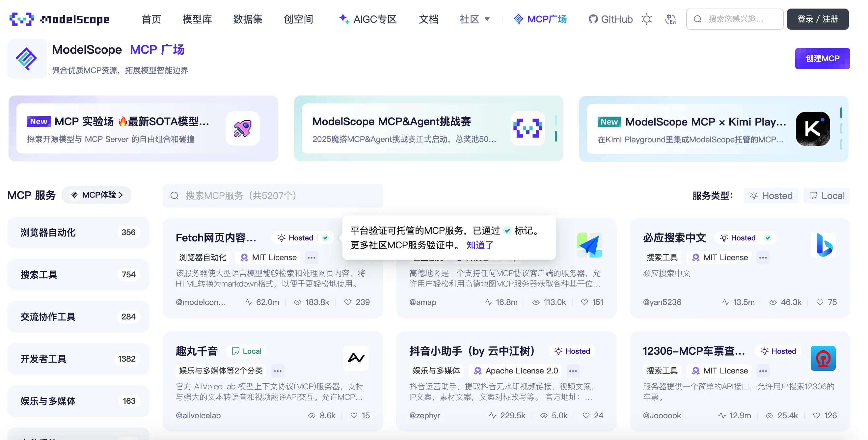
Task: Filter service type by Hosted
Action: click(x=771, y=196)
